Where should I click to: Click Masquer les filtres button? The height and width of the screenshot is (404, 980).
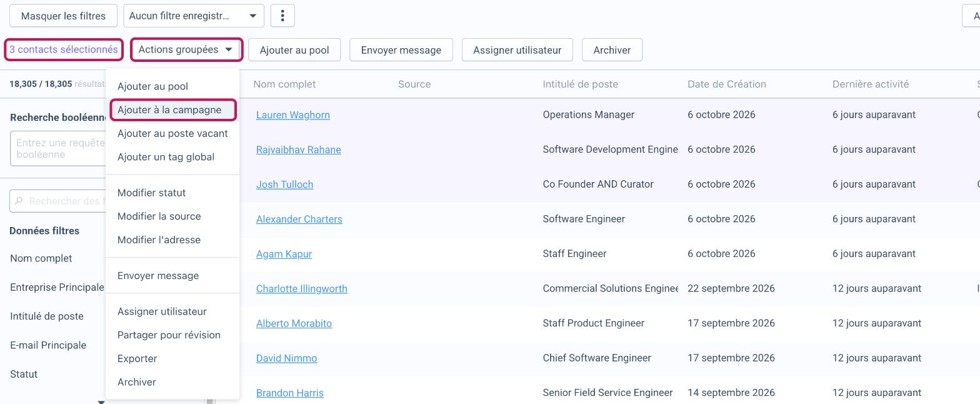coord(63,16)
